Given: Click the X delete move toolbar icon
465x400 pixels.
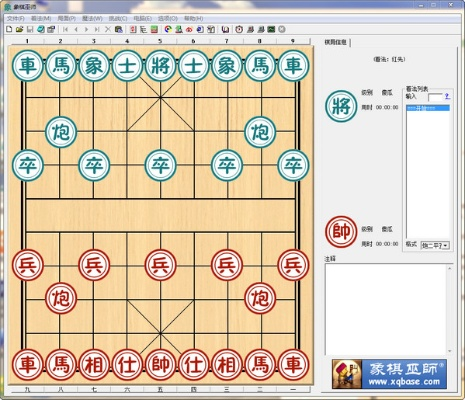Looking at the screenshot, I should (108, 29).
